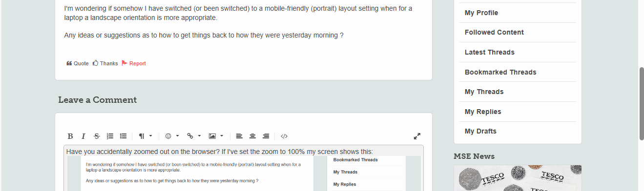Align text to the right
The height and width of the screenshot is (191, 644).
266,136
